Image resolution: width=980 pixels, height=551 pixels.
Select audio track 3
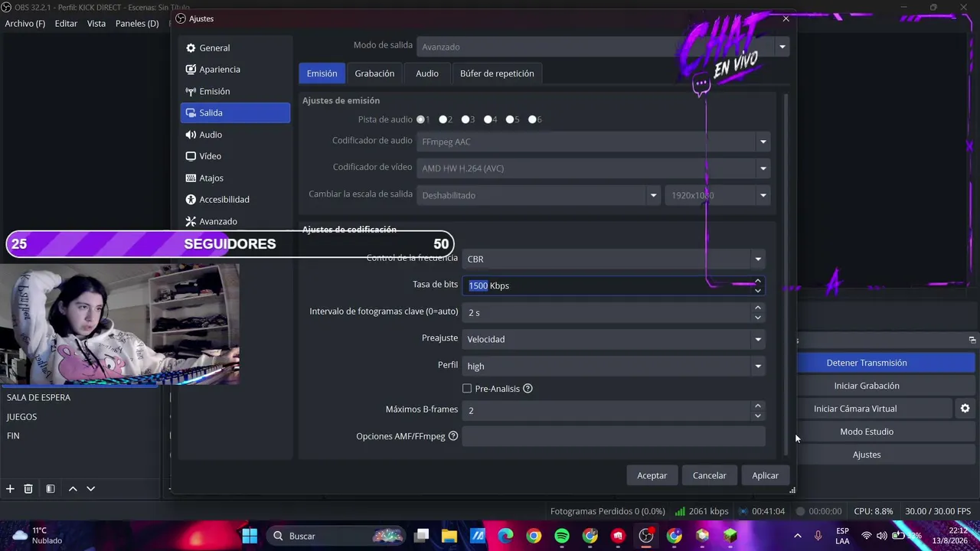(465, 119)
